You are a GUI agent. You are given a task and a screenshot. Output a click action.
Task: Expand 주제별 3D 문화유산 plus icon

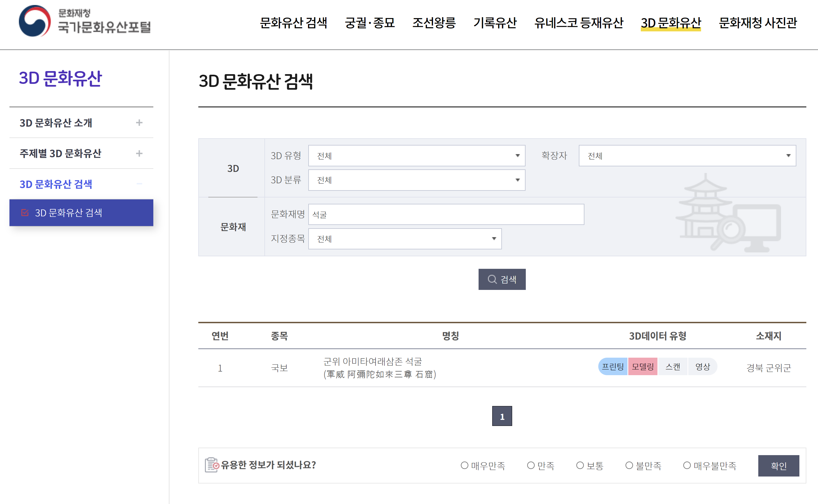coord(139,153)
